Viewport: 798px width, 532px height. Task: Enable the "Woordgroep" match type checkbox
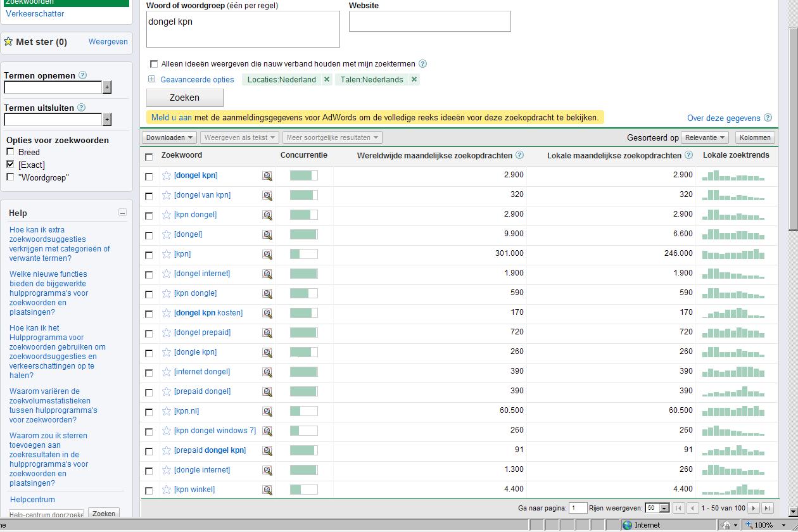10,177
